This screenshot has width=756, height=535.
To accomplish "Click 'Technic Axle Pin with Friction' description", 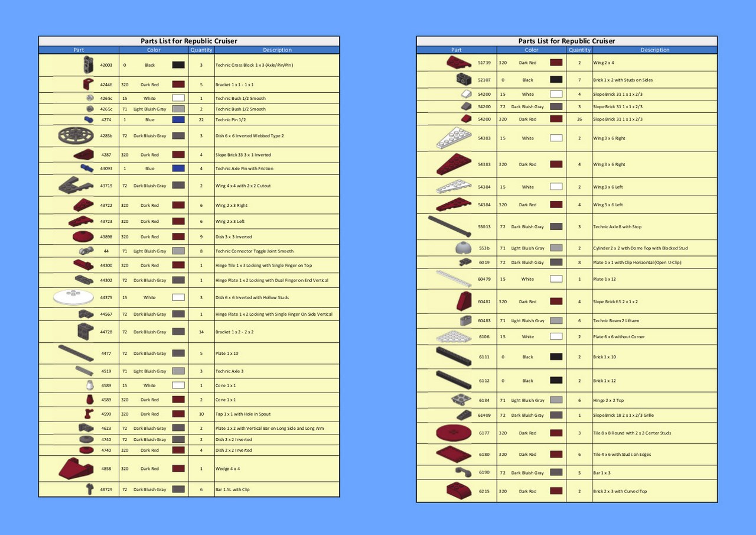I will tap(244, 168).
